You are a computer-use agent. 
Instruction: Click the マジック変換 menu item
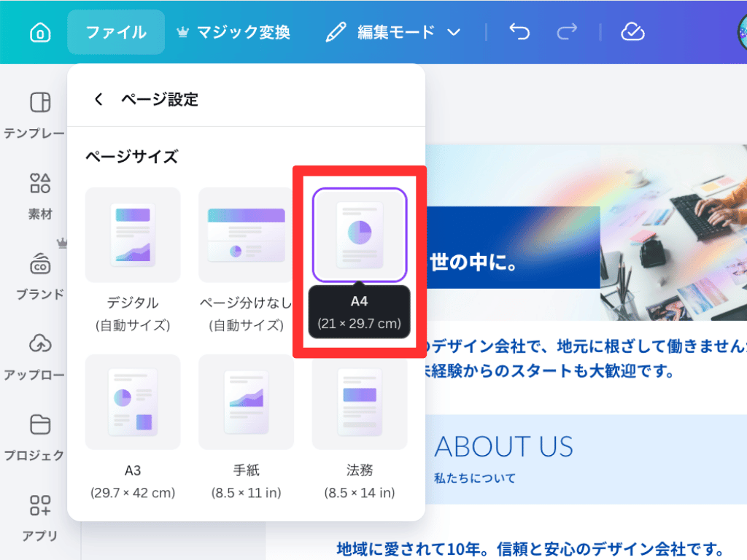(x=235, y=31)
